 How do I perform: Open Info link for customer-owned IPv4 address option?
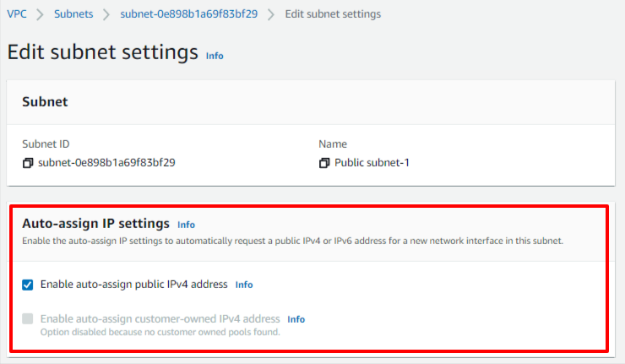[x=296, y=319]
